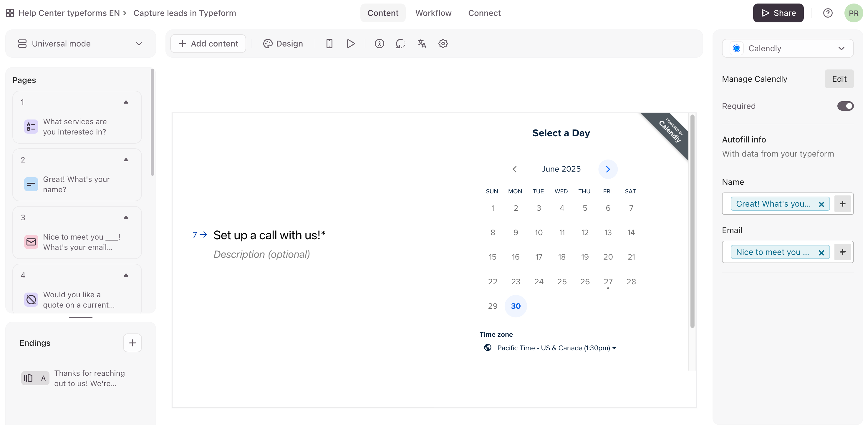Open the accessibility checker icon
The height and width of the screenshot is (425, 868).
[x=379, y=44]
